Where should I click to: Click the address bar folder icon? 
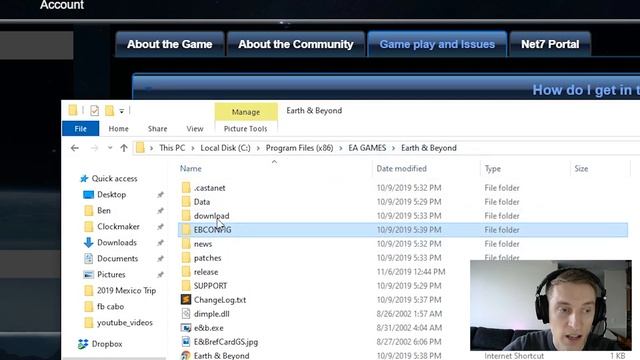[x=140, y=148]
